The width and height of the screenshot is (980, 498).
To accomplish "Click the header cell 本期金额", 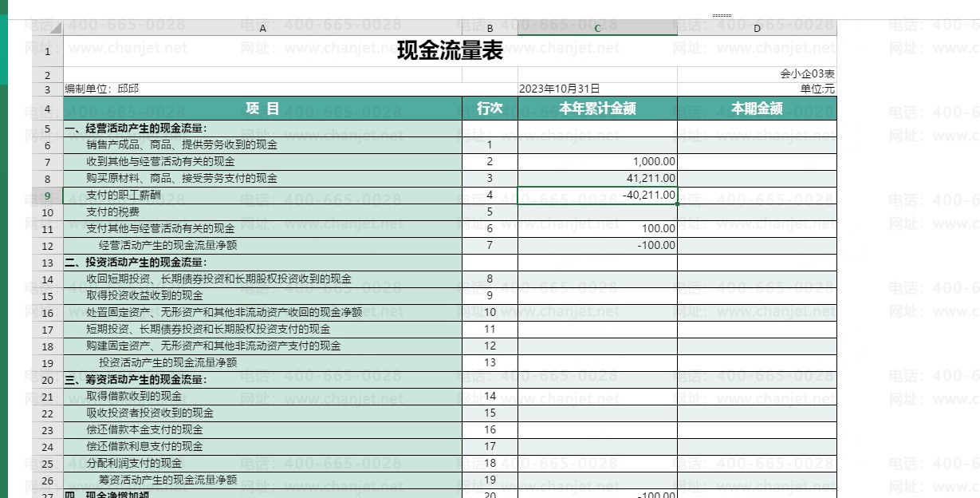I will (x=757, y=109).
